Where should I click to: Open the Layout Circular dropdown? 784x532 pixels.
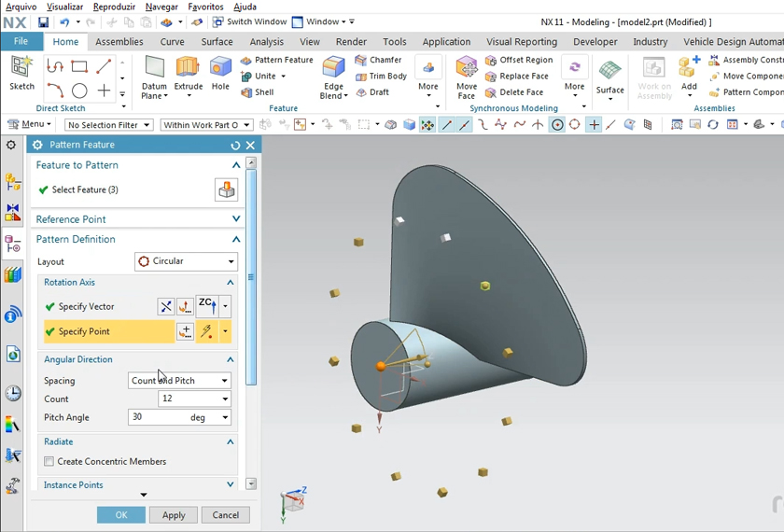click(x=186, y=261)
